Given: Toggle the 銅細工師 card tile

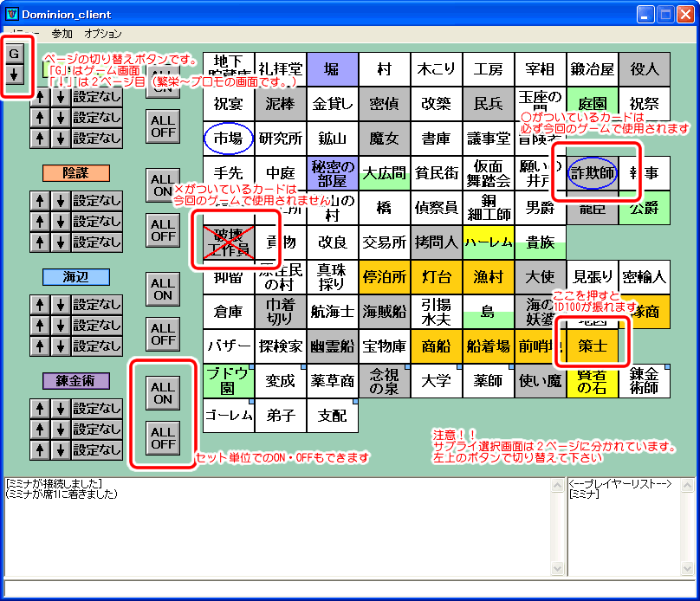Looking at the screenshot, I should click(488, 208).
